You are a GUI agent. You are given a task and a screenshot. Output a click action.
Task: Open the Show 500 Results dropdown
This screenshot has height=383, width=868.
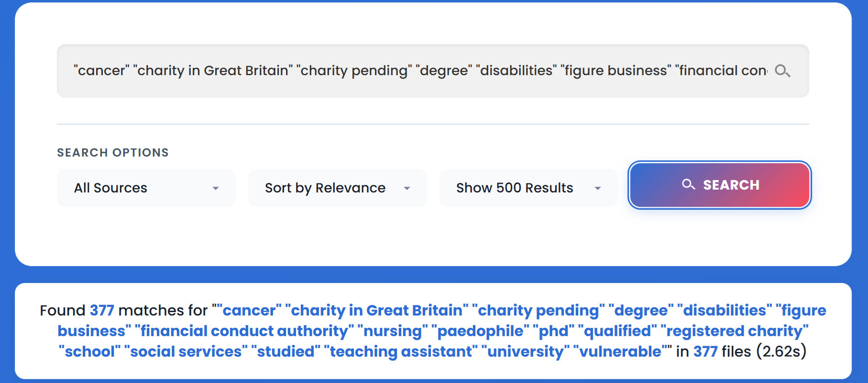click(528, 188)
